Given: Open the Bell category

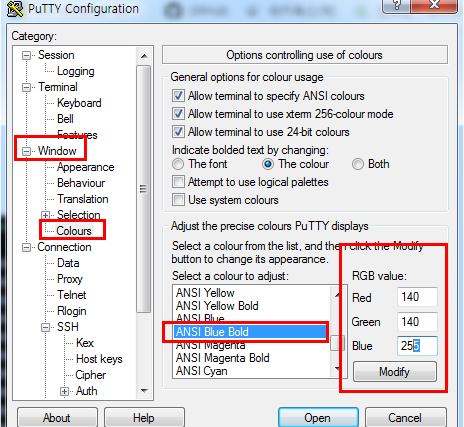Looking at the screenshot, I should 65,119.
